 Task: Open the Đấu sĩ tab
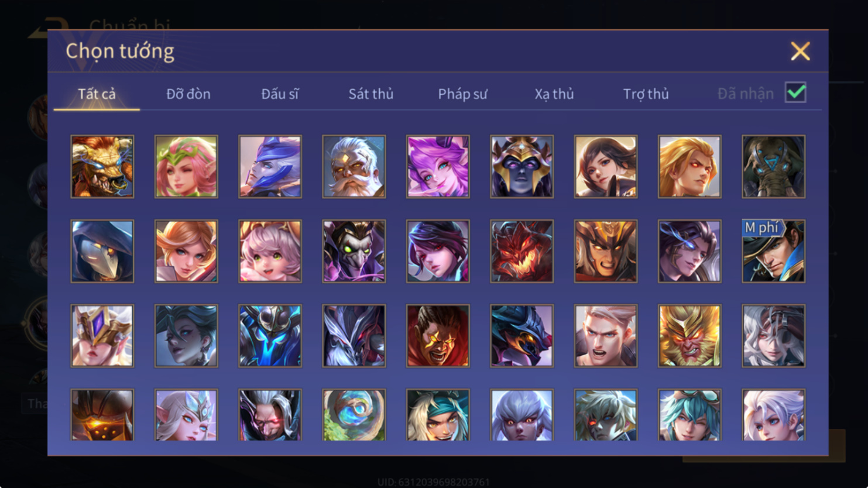280,94
